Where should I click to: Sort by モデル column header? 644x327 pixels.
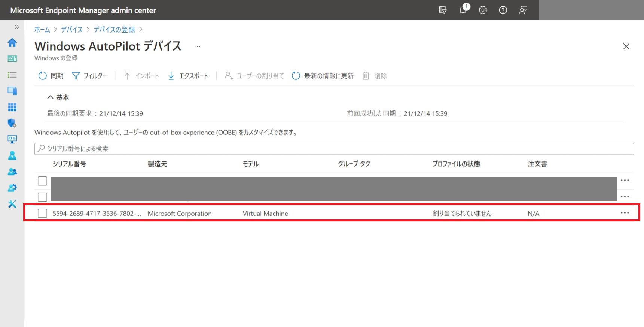point(251,164)
